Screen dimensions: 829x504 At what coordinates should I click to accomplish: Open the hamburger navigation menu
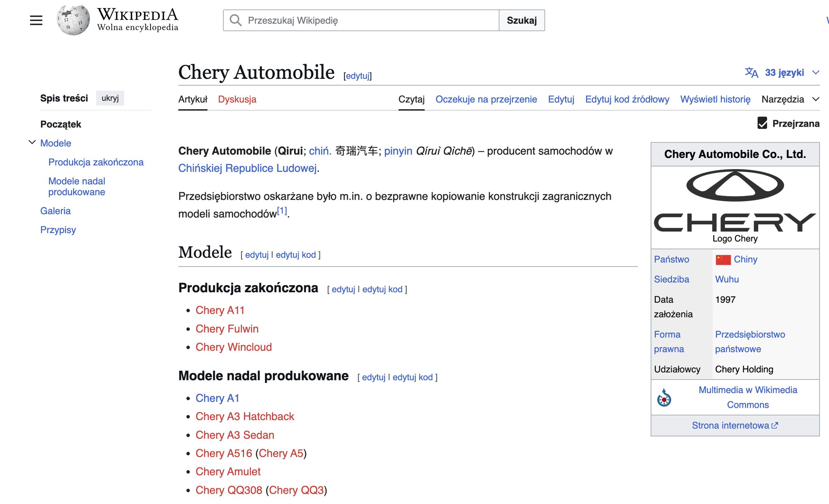click(35, 20)
